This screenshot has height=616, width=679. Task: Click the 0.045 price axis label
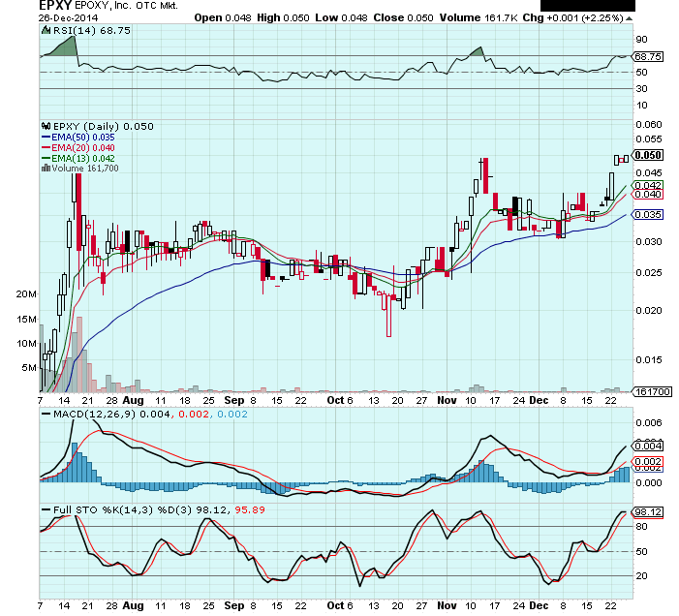coord(649,173)
